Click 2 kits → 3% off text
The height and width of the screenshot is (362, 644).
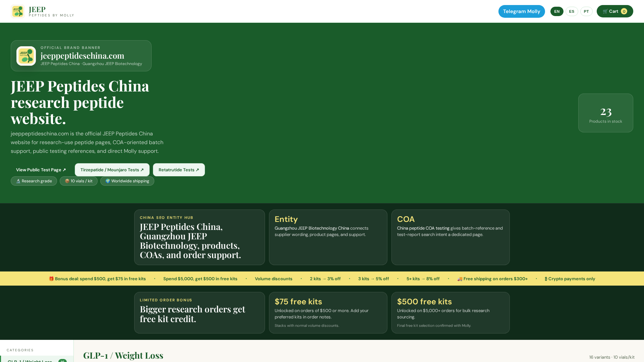(x=325, y=279)
